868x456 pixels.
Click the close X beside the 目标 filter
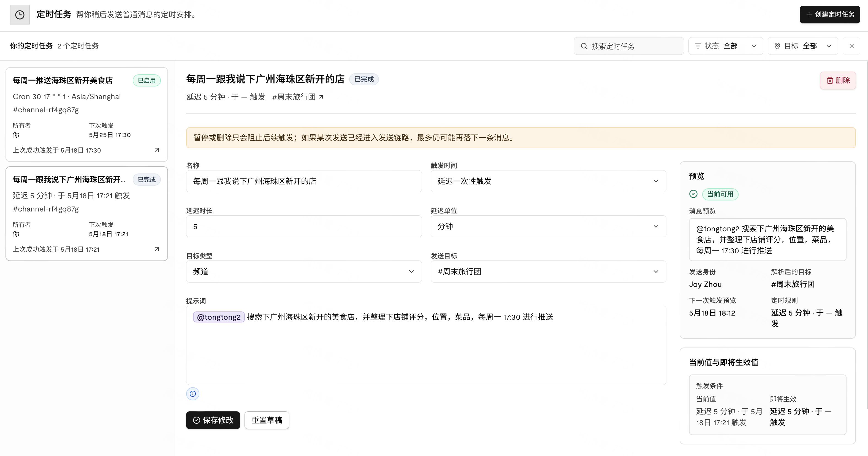tap(851, 46)
